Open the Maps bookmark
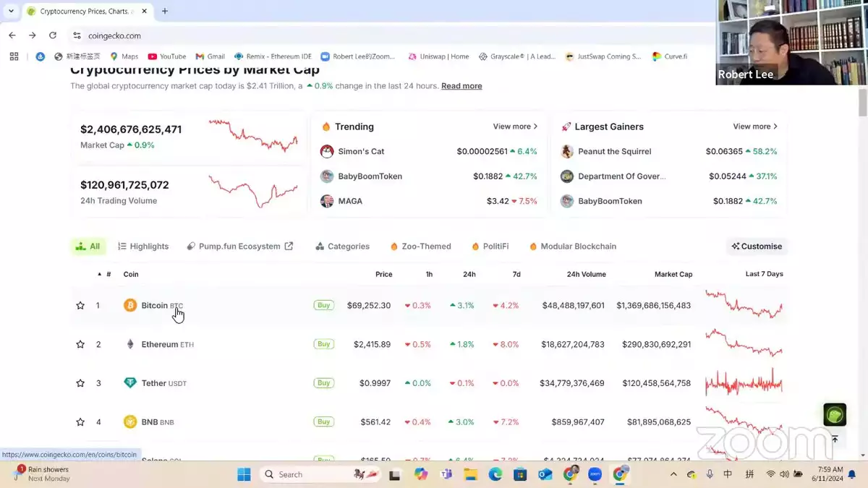Screen dimensions: 868x488 [x=124, y=56]
